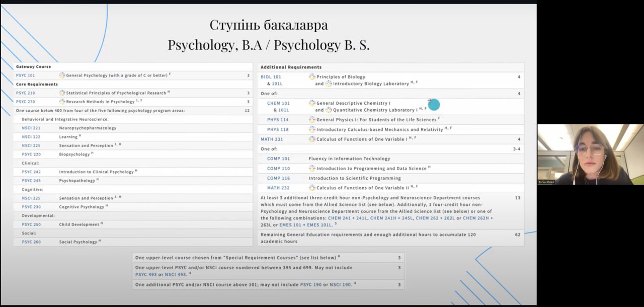The image size is (644, 307).
Task: Click the icon before Research Methods in Psychology
Action: pyautogui.click(x=62, y=102)
